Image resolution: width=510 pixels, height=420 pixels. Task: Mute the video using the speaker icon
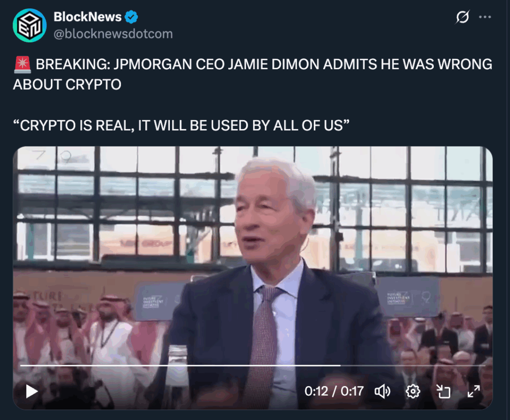pyautogui.click(x=382, y=391)
